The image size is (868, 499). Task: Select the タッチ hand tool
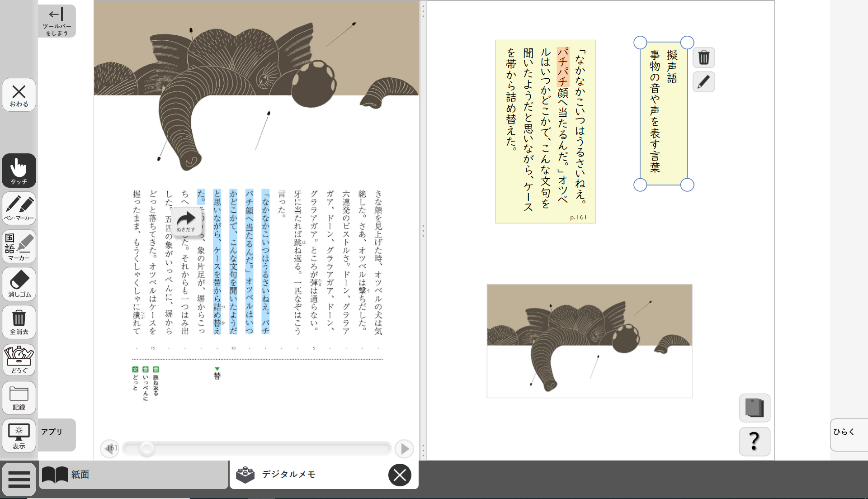point(19,170)
